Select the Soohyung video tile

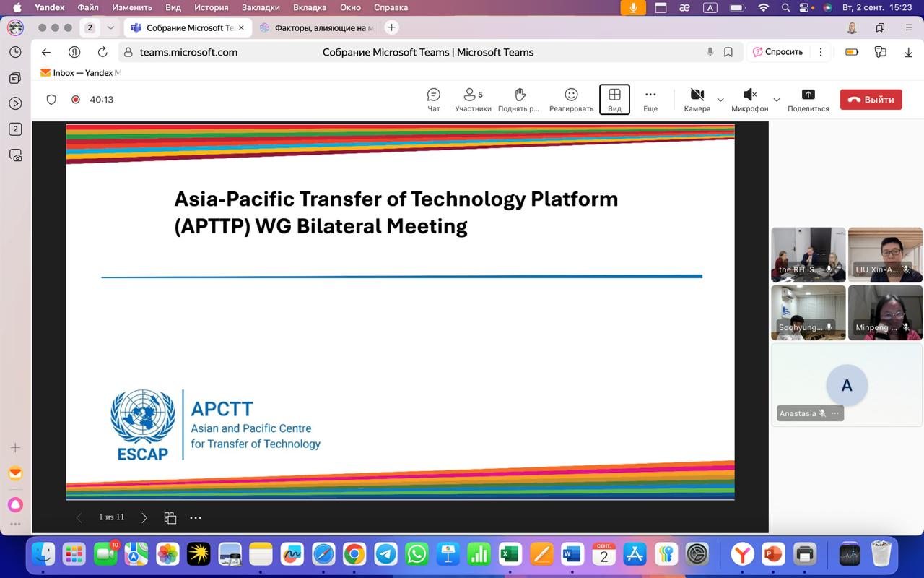tap(808, 313)
